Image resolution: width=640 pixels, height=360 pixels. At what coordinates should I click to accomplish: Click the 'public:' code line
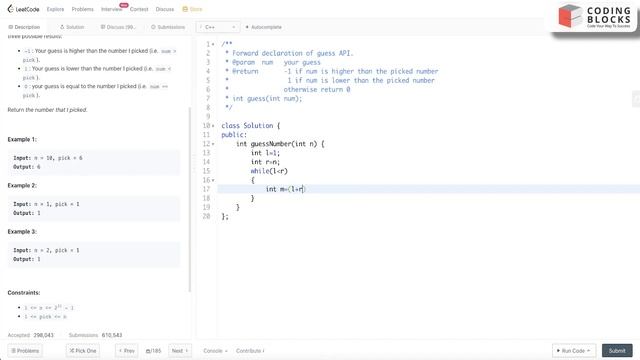(234, 135)
